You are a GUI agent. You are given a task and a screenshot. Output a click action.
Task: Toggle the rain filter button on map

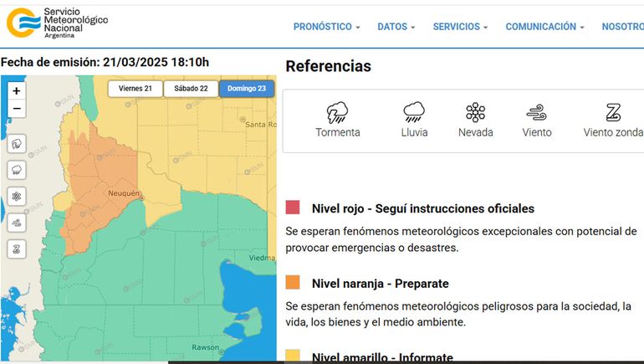(x=17, y=170)
